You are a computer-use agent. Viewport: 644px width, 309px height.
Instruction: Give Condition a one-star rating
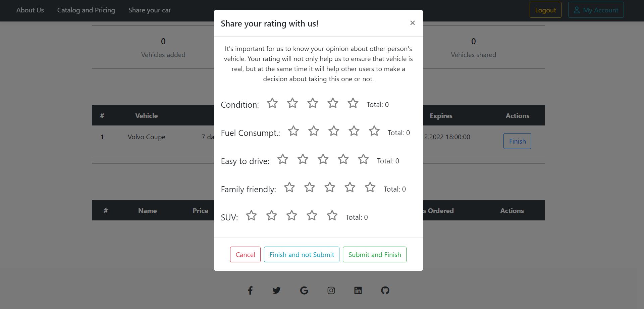(272, 103)
